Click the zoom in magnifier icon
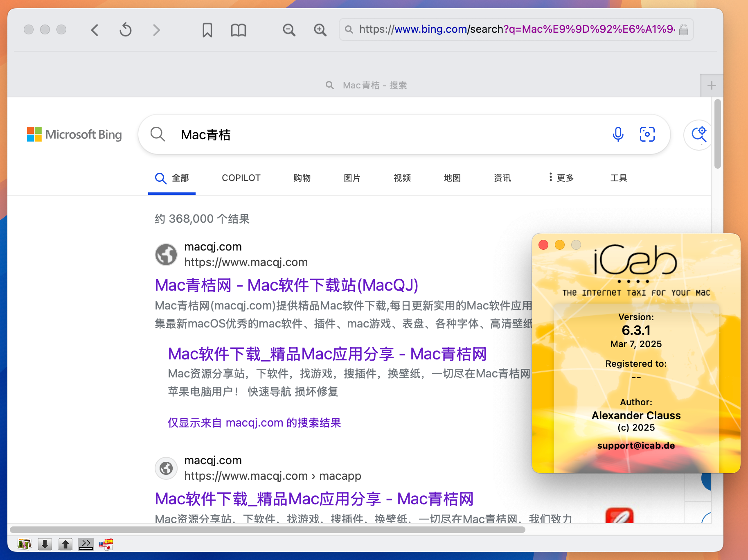This screenshot has height=560, width=748. [320, 29]
